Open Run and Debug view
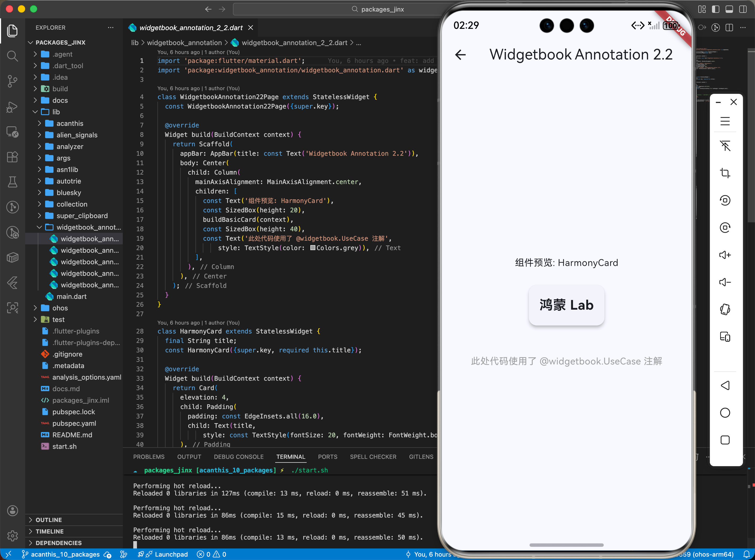Image resolution: width=755 pixels, height=560 pixels. [x=13, y=107]
